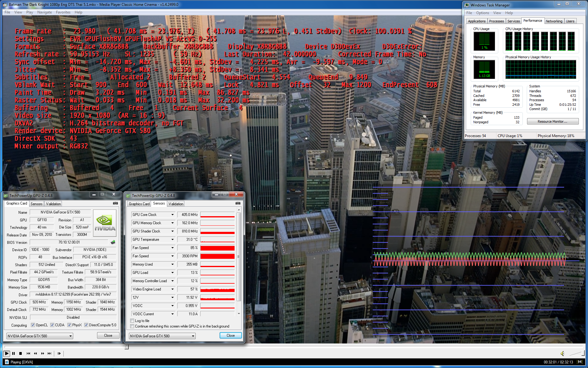Viewport: 588px width, 368px height.
Task: Pause the movie playback
Action: click(x=13, y=354)
